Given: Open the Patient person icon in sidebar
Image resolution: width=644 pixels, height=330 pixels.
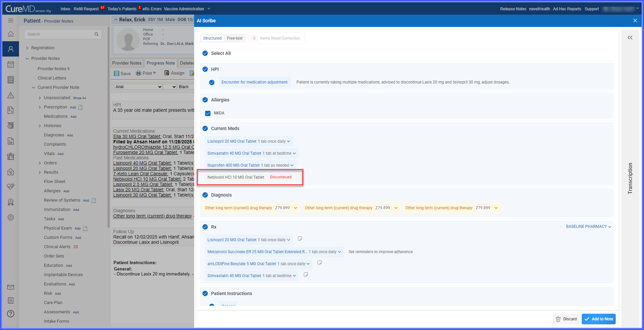Looking at the screenshot, I should click(11, 49).
